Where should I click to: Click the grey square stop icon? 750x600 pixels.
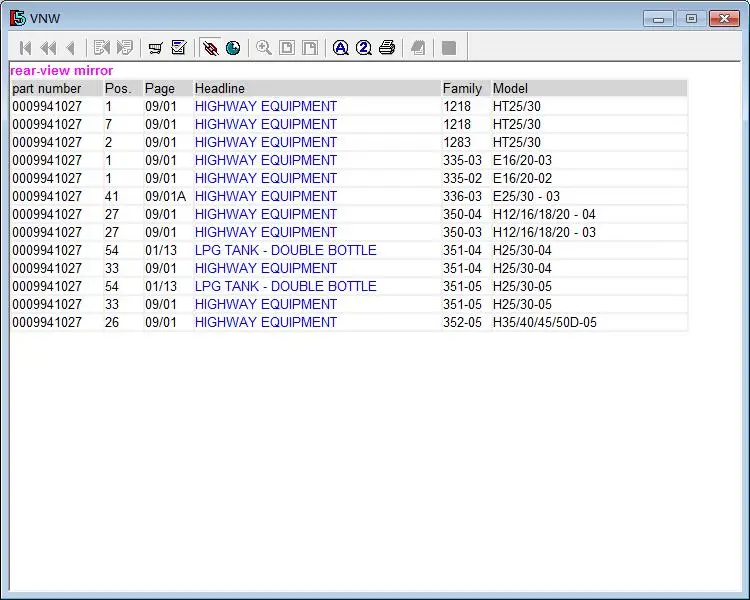click(x=449, y=48)
